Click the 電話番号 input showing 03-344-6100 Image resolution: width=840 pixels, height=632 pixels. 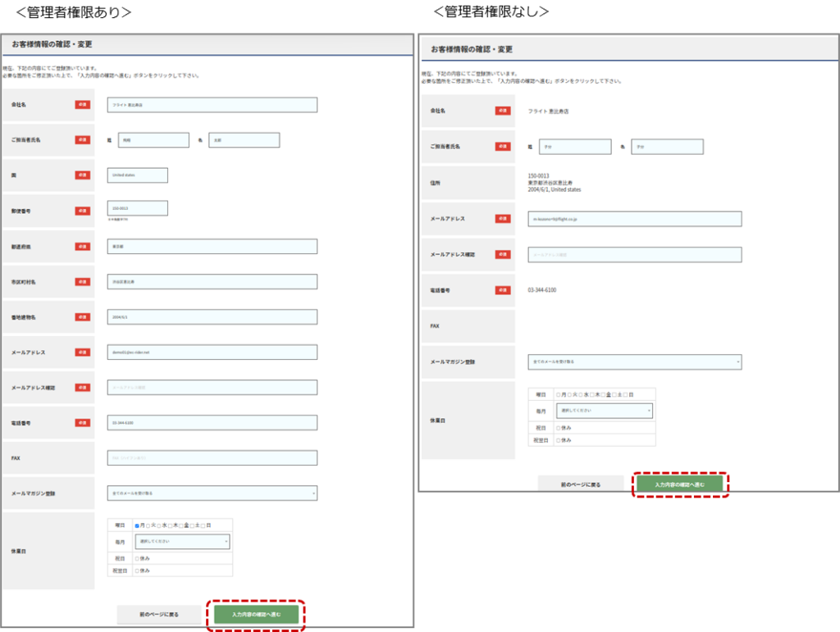click(212, 423)
